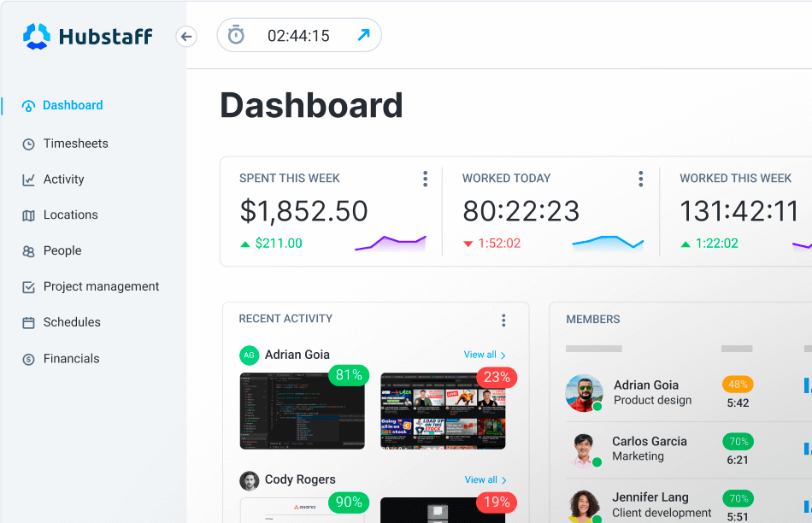
Task: Open the Locations map icon
Action: 27,214
